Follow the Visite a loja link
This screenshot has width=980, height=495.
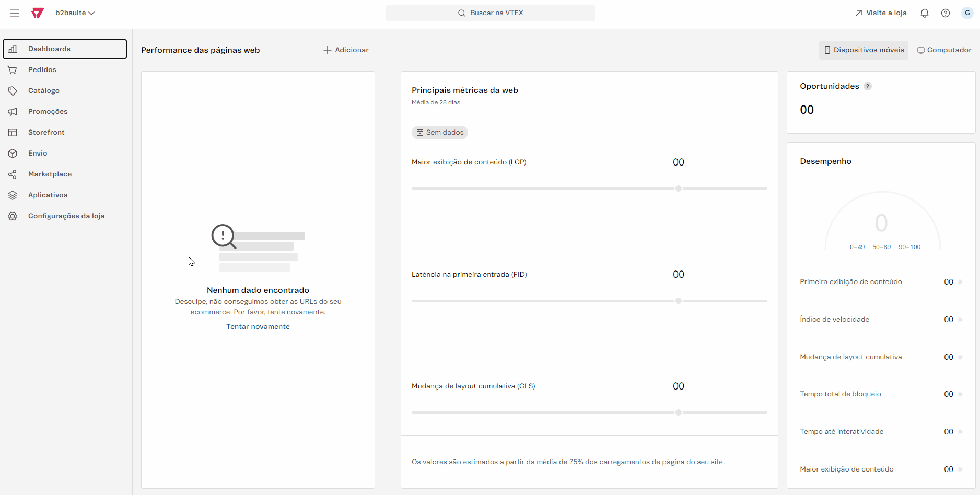click(x=881, y=13)
